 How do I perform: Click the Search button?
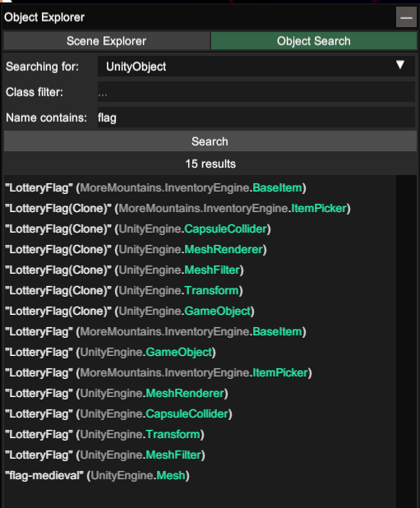coord(210,141)
